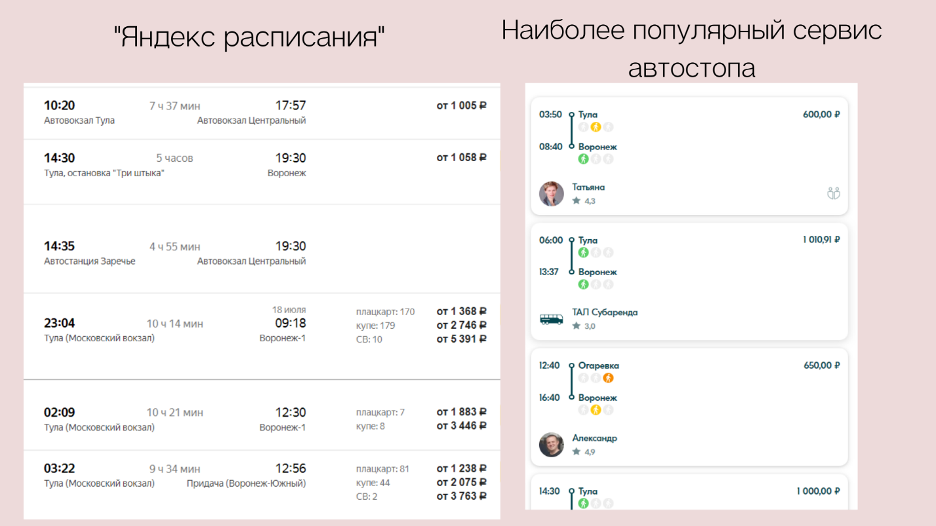
Task: Click плацкарт: 170 seat count
Action: click(385, 312)
